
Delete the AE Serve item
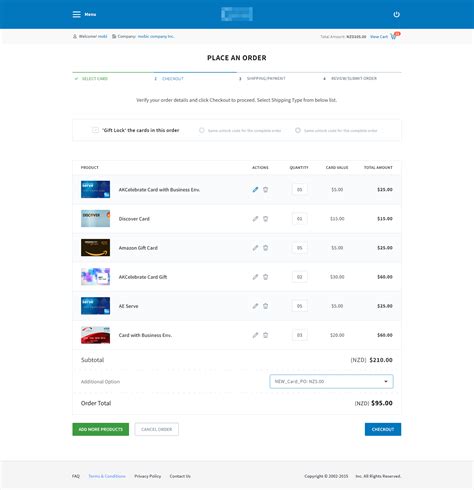(x=265, y=306)
